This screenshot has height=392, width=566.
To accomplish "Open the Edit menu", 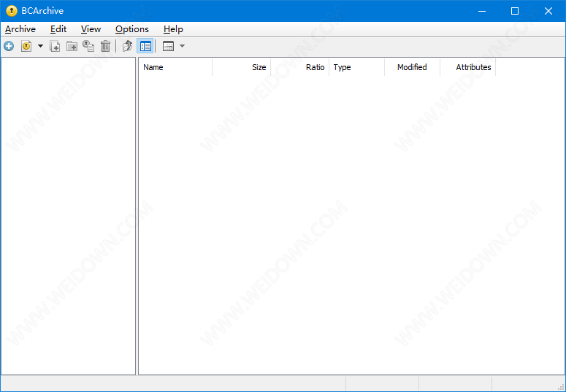I will point(58,29).
